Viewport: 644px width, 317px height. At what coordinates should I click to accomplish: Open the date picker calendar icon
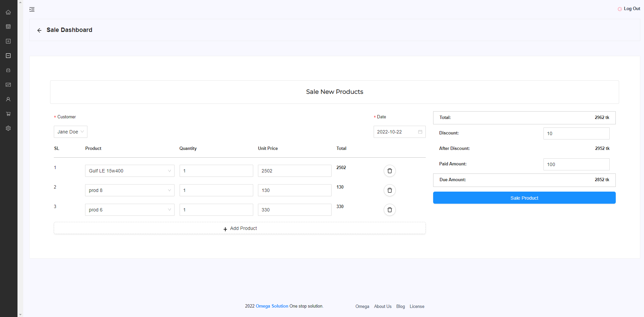tap(420, 132)
